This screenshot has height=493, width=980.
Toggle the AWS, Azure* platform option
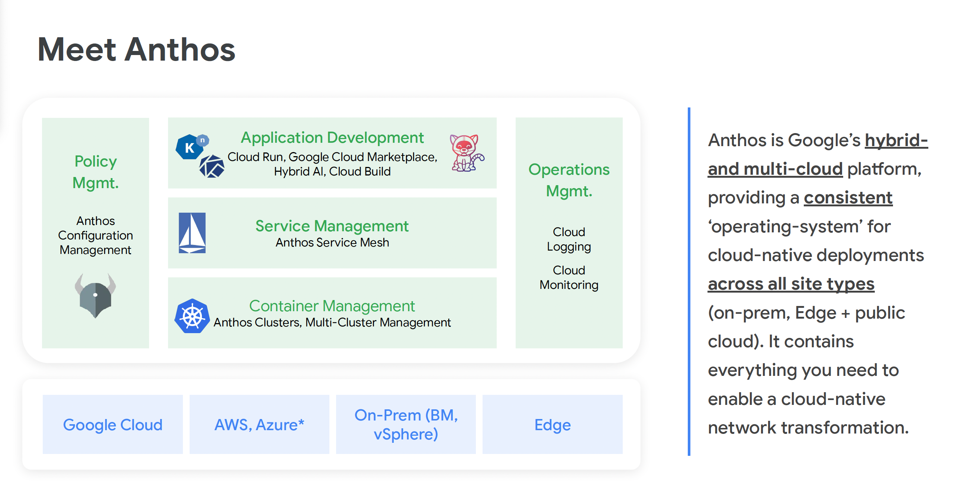(x=259, y=424)
